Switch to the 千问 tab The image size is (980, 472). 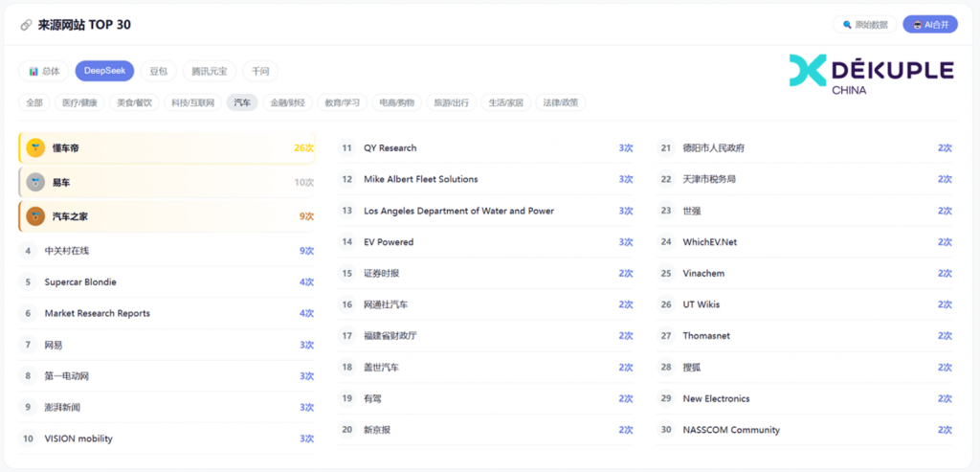(x=260, y=71)
